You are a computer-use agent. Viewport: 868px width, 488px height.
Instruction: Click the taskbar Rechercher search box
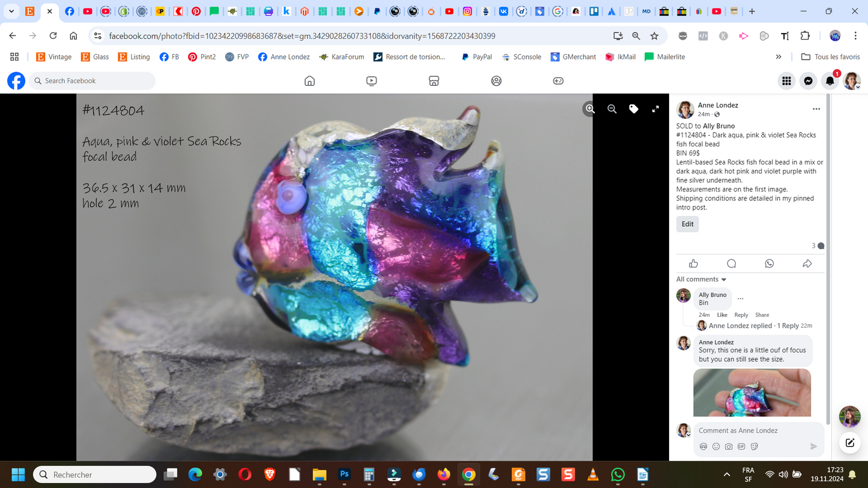pyautogui.click(x=95, y=475)
